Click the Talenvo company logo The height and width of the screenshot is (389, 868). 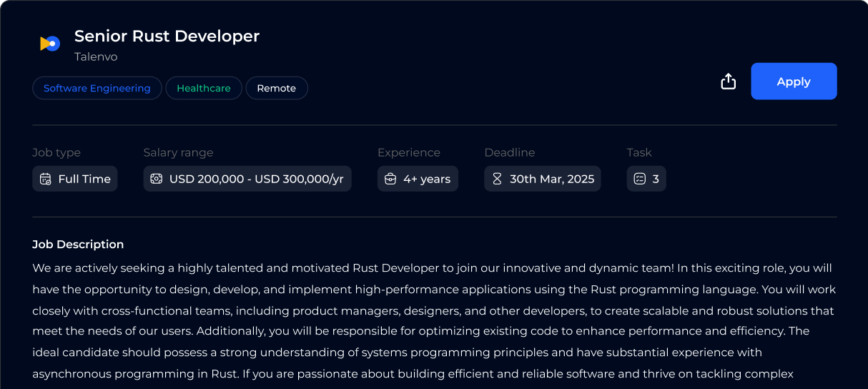coord(49,44)
